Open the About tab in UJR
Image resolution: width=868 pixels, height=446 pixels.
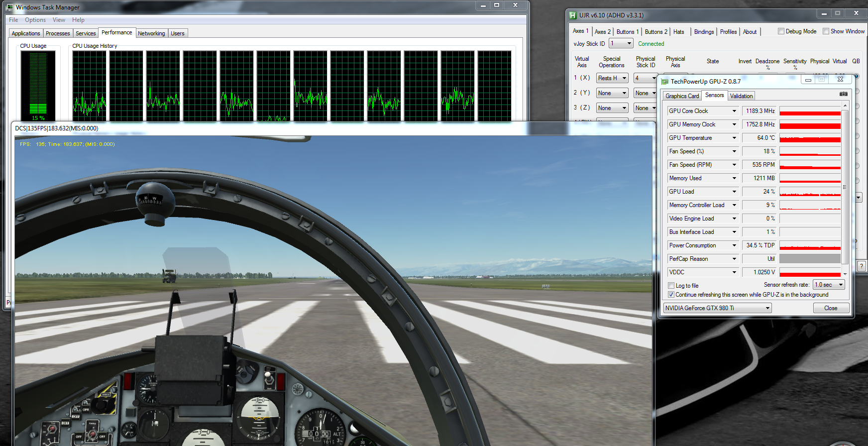pyautogui.click(x=750, y=32)
